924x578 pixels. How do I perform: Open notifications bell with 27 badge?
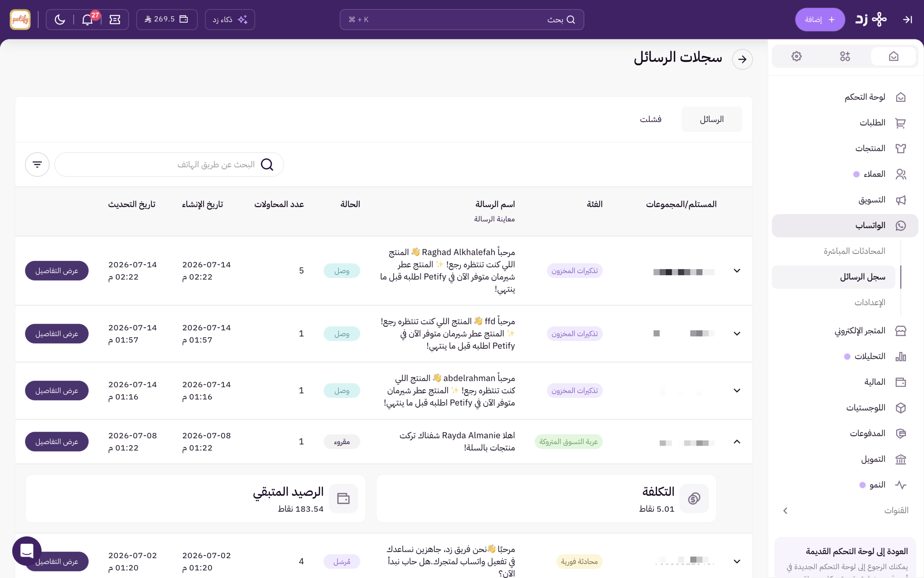87,20
